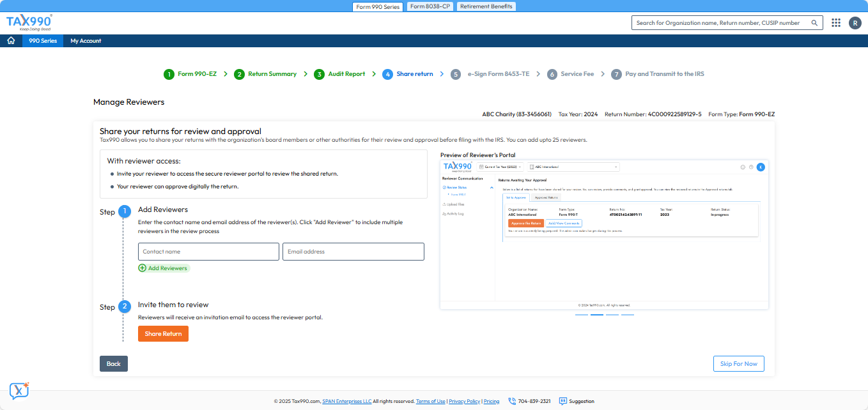This screenshot has height=410, width=868.
Task: Open the chat assistant icon
Action: tap(19, 390)
